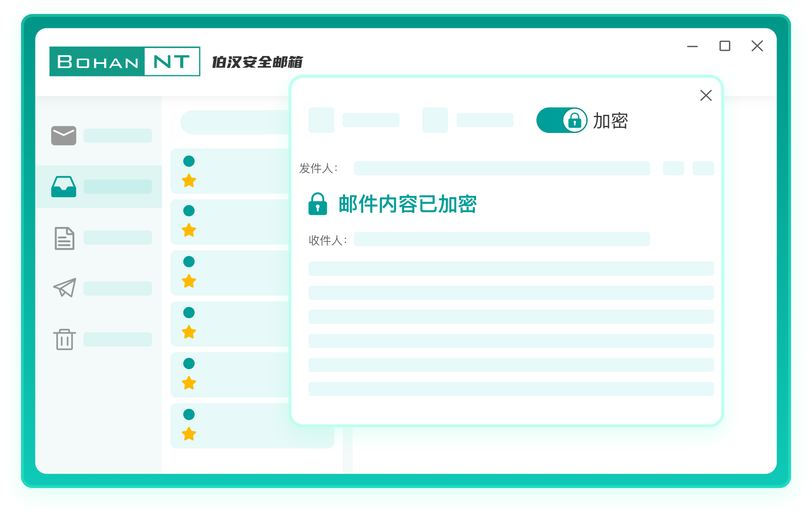
Task: Toggle the 加密 encryption switch
Action: (562, 120)
